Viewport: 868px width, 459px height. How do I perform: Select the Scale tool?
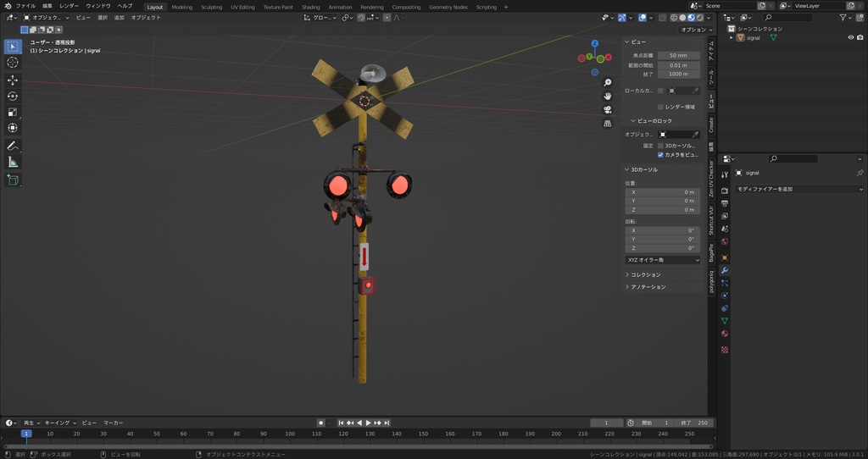pos(13,112)
